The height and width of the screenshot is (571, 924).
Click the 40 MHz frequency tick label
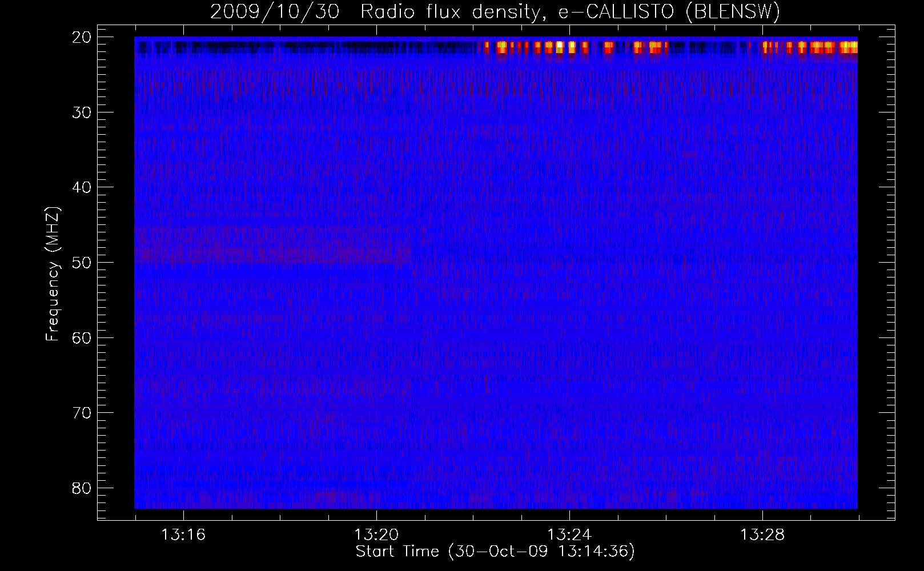coord(81,187)
